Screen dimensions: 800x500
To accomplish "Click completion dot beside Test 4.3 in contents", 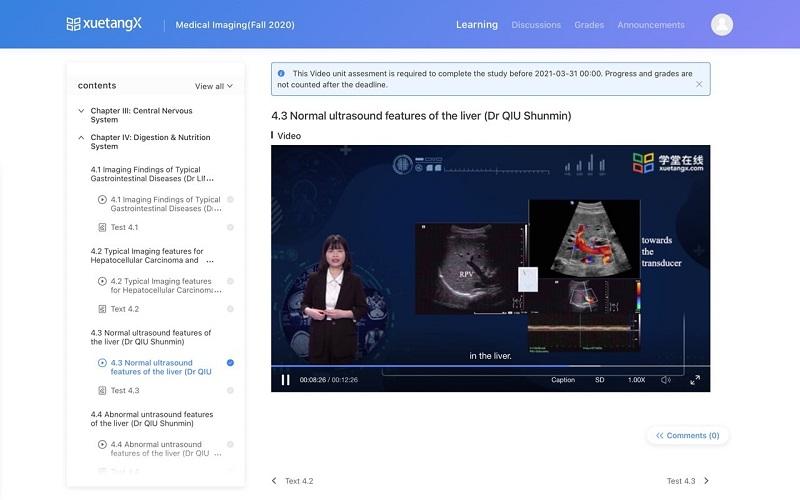I will (x=230, y=391).
